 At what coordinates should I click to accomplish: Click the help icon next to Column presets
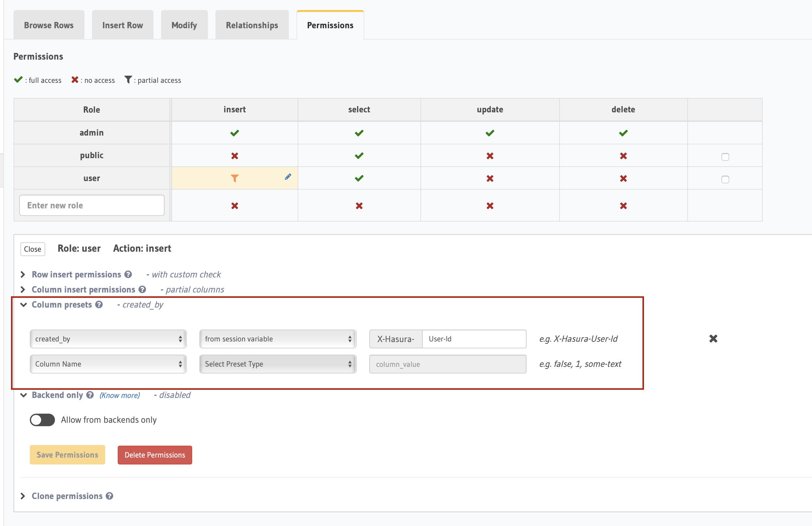point(99,305)
